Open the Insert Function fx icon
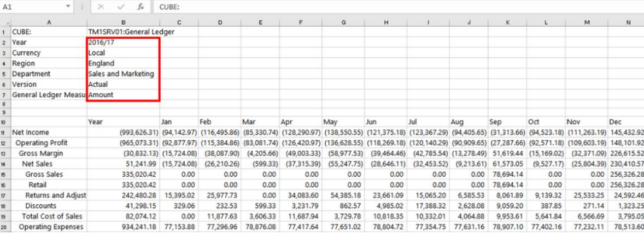 [x=140, y=7]
